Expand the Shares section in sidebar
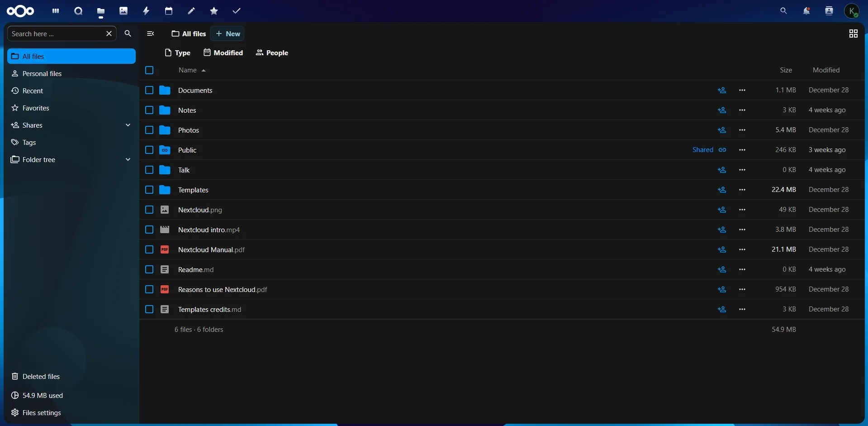 click(128, 125)
